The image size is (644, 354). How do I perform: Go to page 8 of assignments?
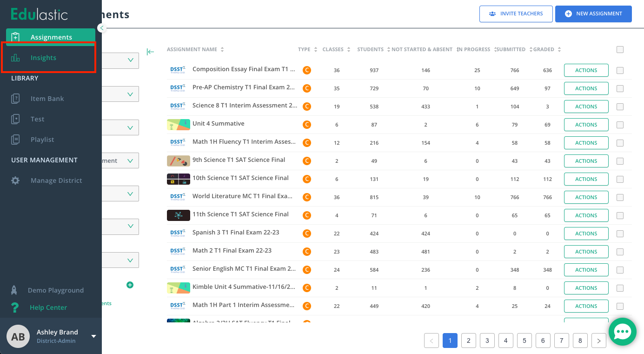click(580, 341)
